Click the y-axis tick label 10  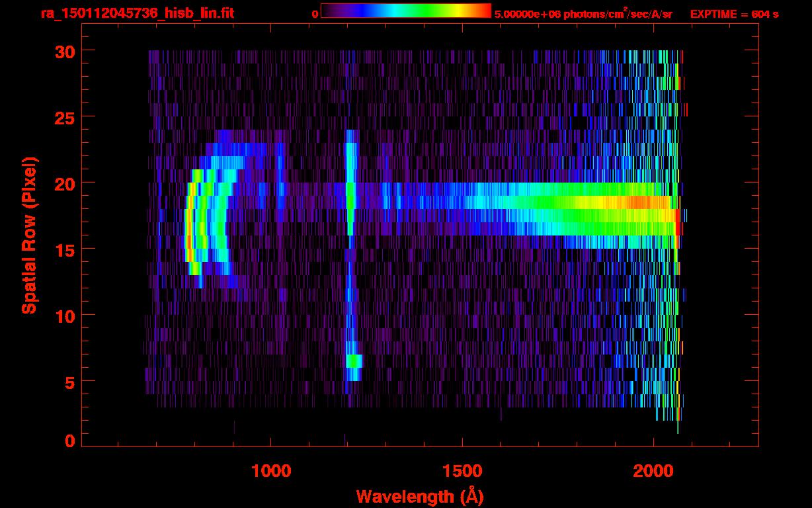coord(65,316)
